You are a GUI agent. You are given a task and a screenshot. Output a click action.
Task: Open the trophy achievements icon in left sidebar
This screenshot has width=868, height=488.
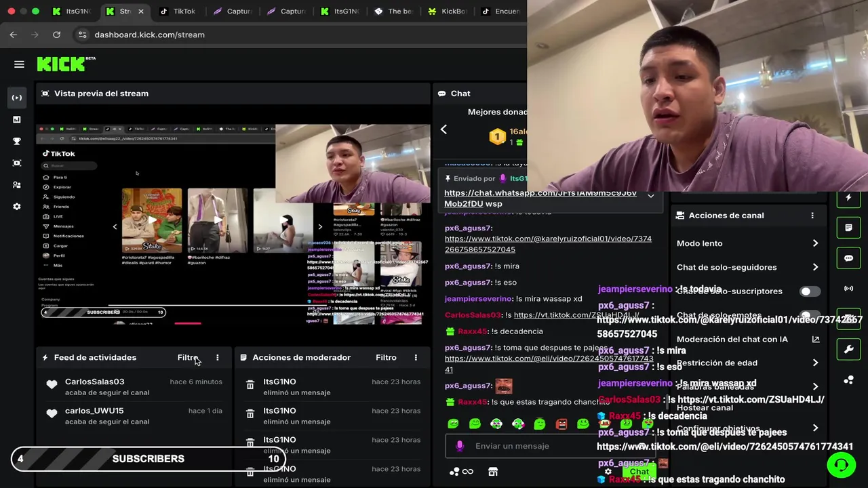point(17,141)
